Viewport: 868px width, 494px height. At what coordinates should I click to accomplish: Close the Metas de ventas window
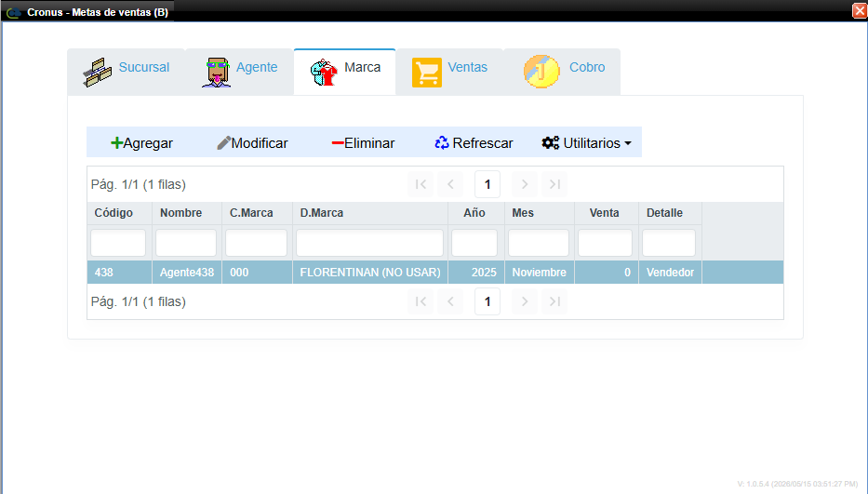click(x=860, y=11)
